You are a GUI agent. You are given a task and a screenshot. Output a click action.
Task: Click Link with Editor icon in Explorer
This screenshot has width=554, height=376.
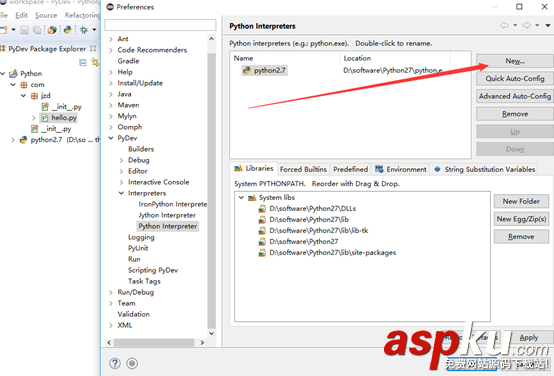point(95,63)
